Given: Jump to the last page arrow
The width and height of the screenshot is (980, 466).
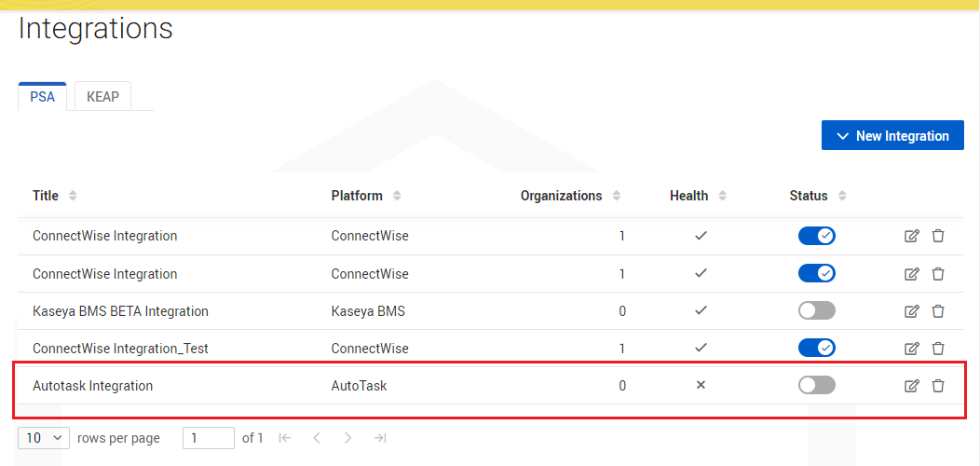Looking at the screenshot, I should click(379, 438).
